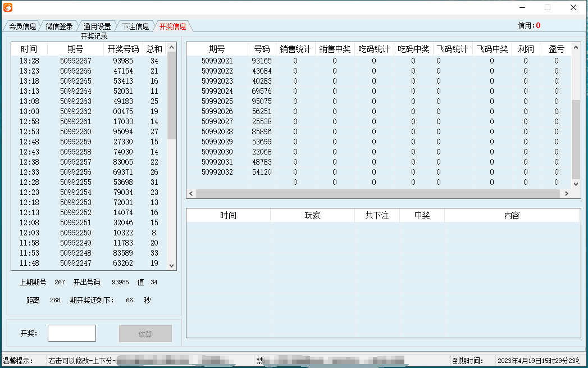Viewport: 588px width, 368px height.
Task: Click the 玩家 header in the bottom table
Action: pos(312,215)
